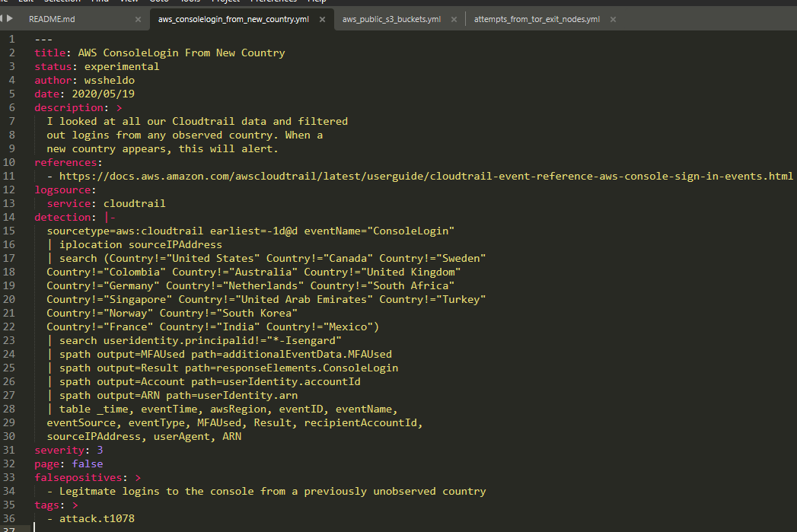Viewport: 797px width, 532px height.
Task: Click the 'Singapore' country string
Action: (138, 300)
